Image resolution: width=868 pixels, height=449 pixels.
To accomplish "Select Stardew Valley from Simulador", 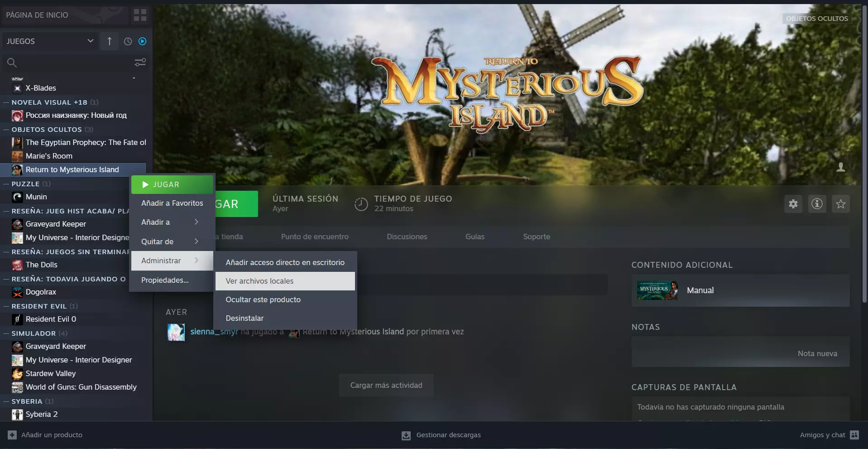I will [x=51, y=373].
